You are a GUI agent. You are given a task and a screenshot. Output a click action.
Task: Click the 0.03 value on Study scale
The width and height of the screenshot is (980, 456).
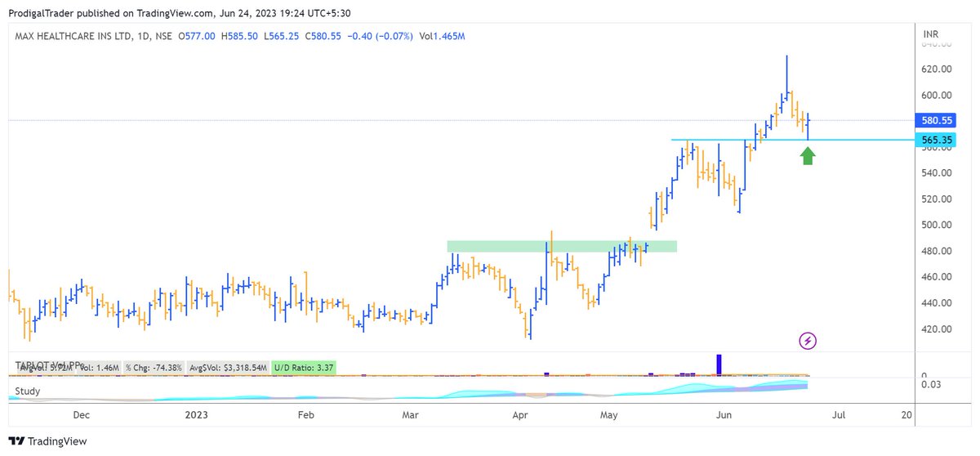pyautogui.click(x=932, y=384)
